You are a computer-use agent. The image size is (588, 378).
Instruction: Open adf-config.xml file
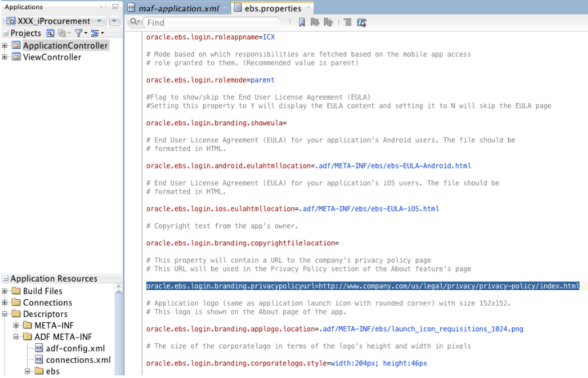click(x=75, y=348)
